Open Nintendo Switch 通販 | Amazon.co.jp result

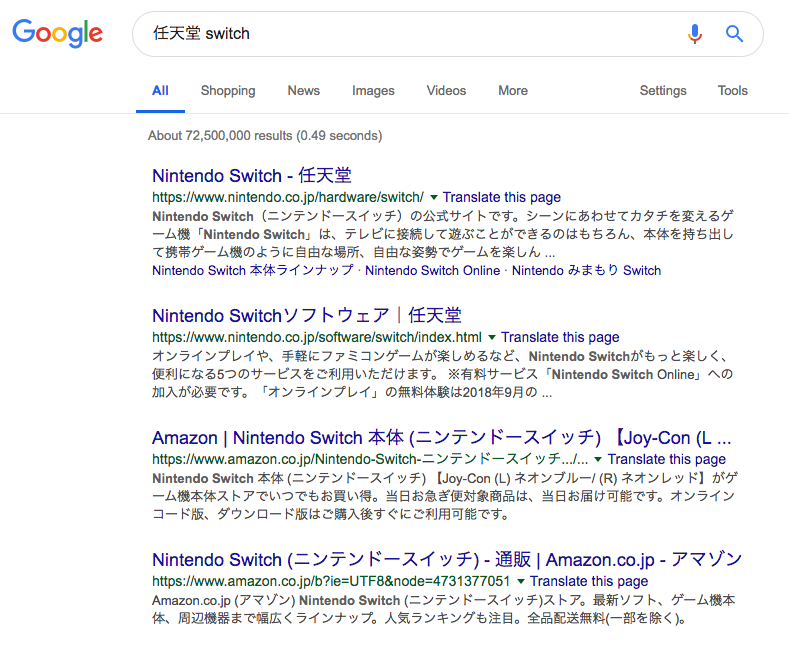(x=447, y=559)
